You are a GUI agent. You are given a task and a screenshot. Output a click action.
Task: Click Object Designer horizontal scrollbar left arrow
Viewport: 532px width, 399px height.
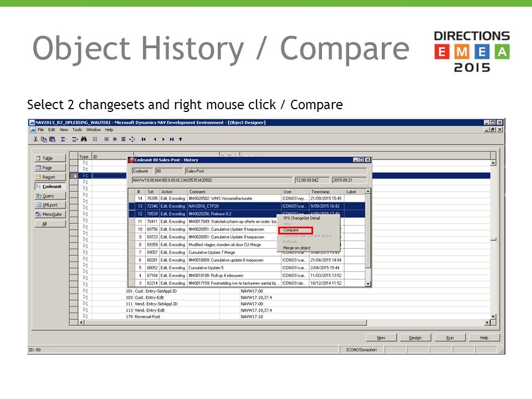click(81, 323)
